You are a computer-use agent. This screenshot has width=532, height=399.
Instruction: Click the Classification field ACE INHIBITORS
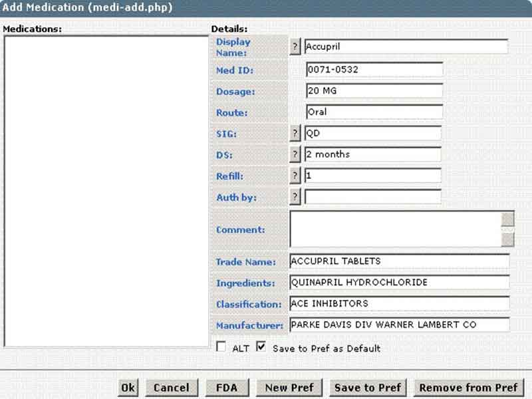tap(400, 304)
